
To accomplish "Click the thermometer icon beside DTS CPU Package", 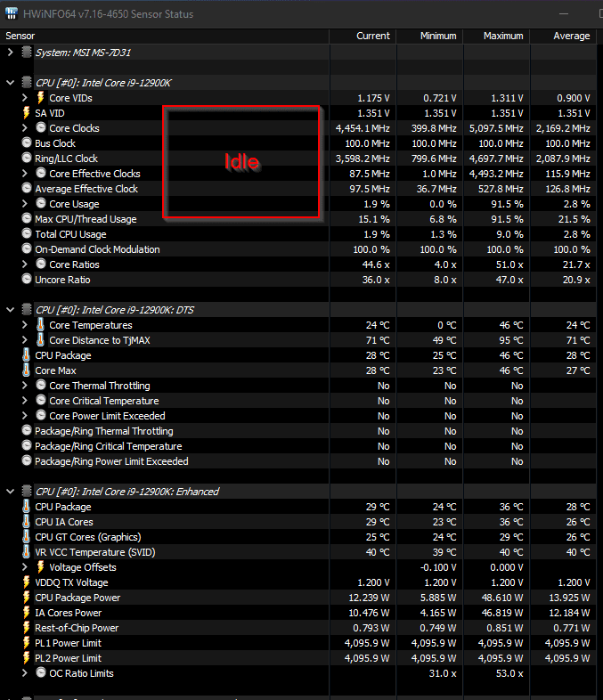I will (27, 355).
